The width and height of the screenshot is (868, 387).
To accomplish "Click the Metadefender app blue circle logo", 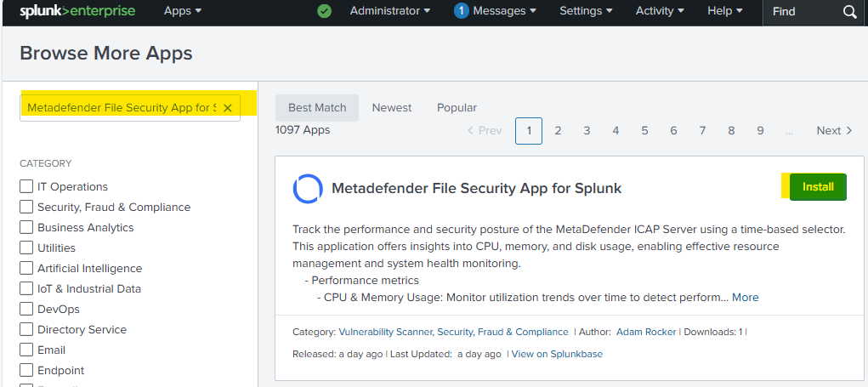I will 308,188.
